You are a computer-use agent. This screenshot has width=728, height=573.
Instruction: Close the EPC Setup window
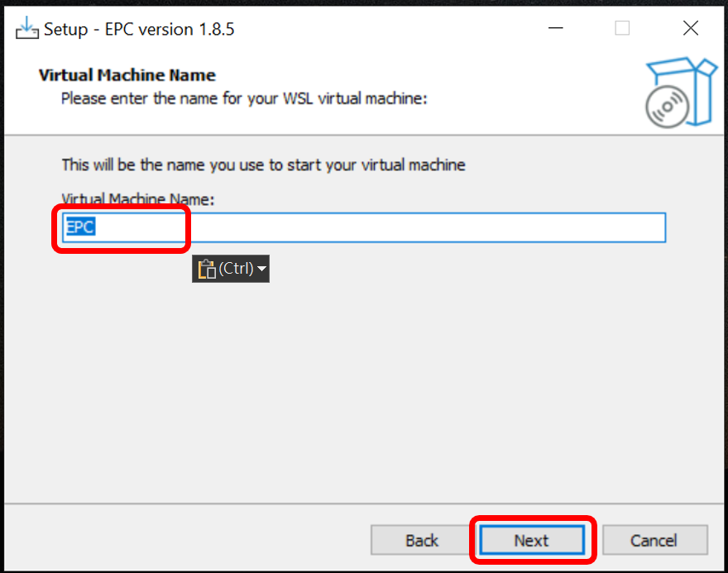pyautogui.click(x=691, y=29)
